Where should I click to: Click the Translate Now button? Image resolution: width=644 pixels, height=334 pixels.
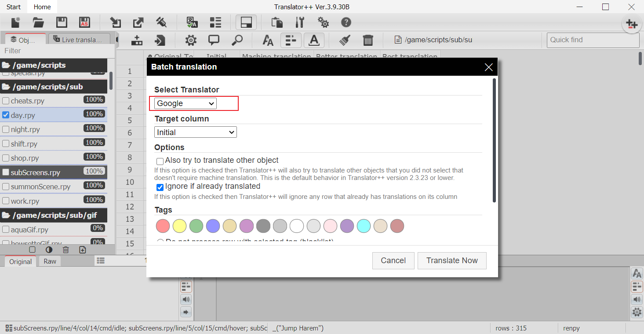click(x=452, y=261)
